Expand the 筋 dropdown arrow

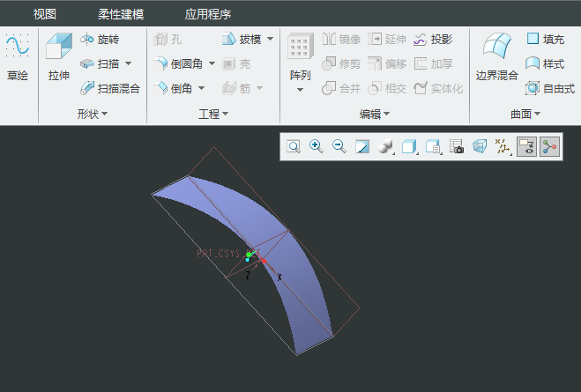coord(260,88)
